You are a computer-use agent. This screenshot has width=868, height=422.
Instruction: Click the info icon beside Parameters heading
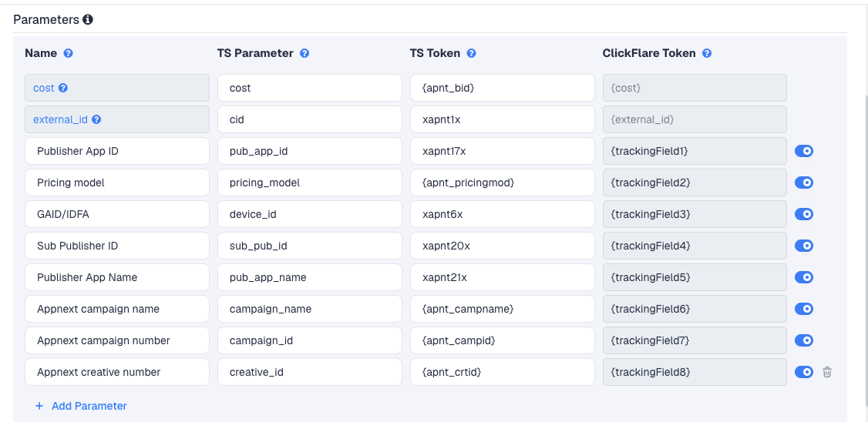pyautogui.click(x=87, y=20)
